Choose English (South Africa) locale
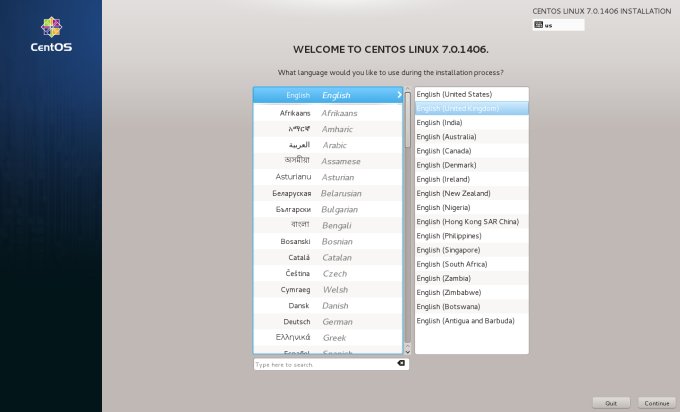 coord(472,264)
